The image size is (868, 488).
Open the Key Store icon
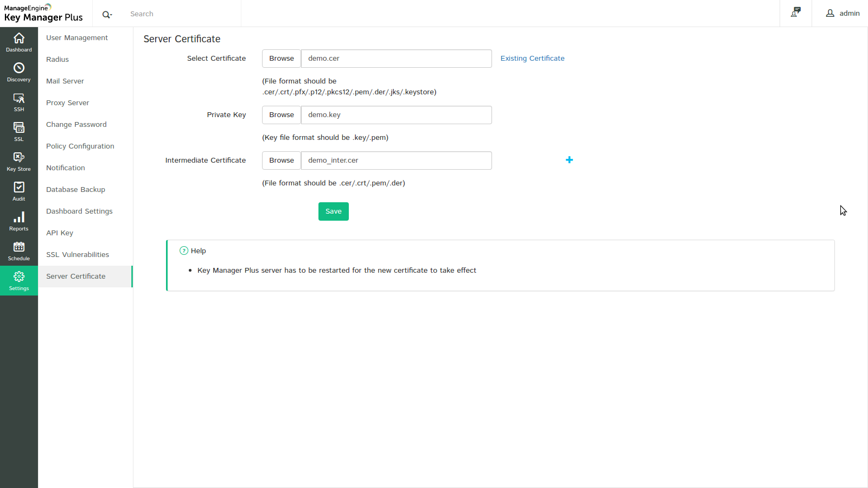pyautogui.click(x=19, y=157)
